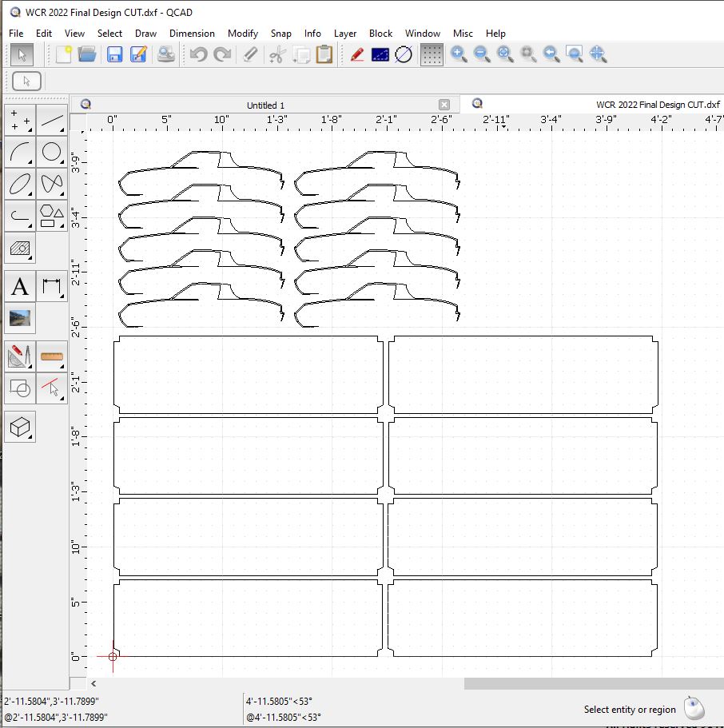Expand the Dimension tools submenu

pos(52,286)
